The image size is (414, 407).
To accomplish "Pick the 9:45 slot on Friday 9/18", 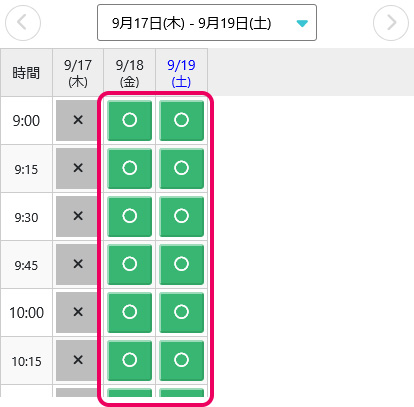I will click(x=130, y=264).
